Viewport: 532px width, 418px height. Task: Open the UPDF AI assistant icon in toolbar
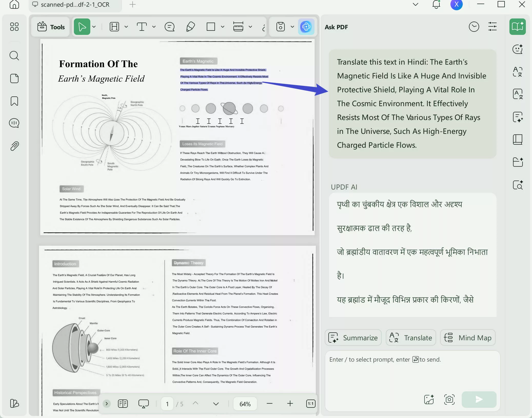click(x=306, y=27)
